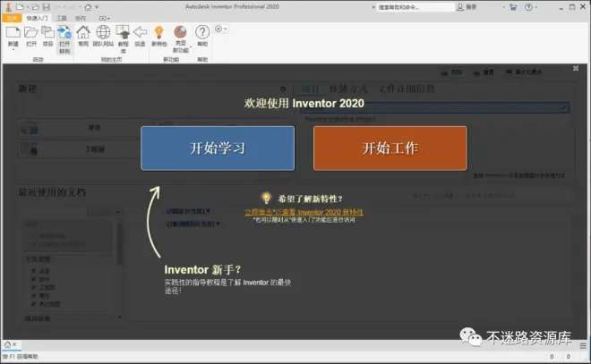Open the 项目 (Projects) ribbon icon
Image resolution: width=591 pixels, height=364 pixels.
click(47, 32)
